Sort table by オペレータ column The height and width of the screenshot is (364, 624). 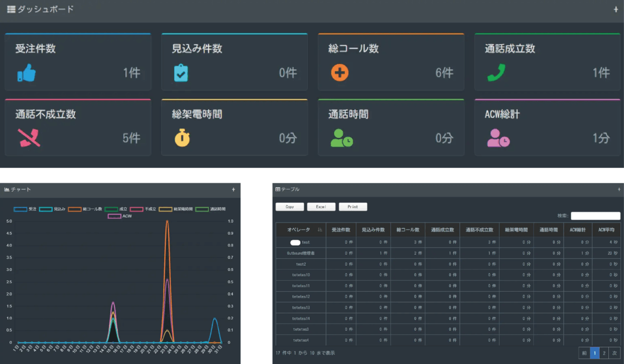click(300, 230)
